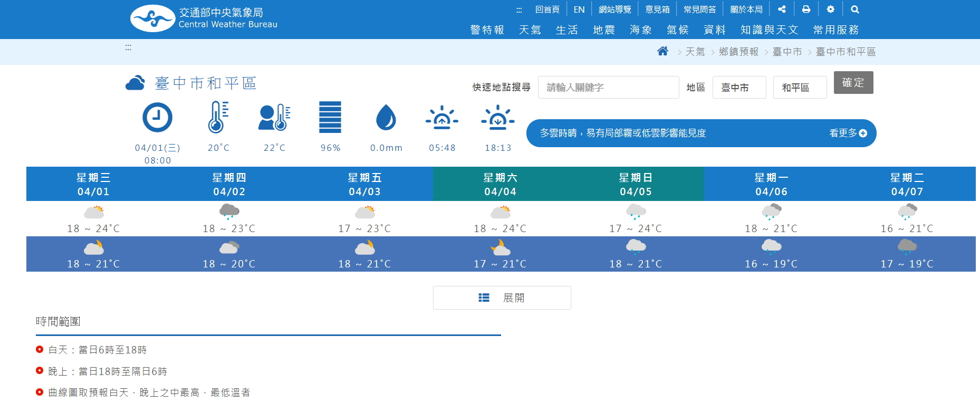Screen dimensions: 980x403
Task: Select the 星期六 04/04 forecast tab
Action: (x=500, y=184)
